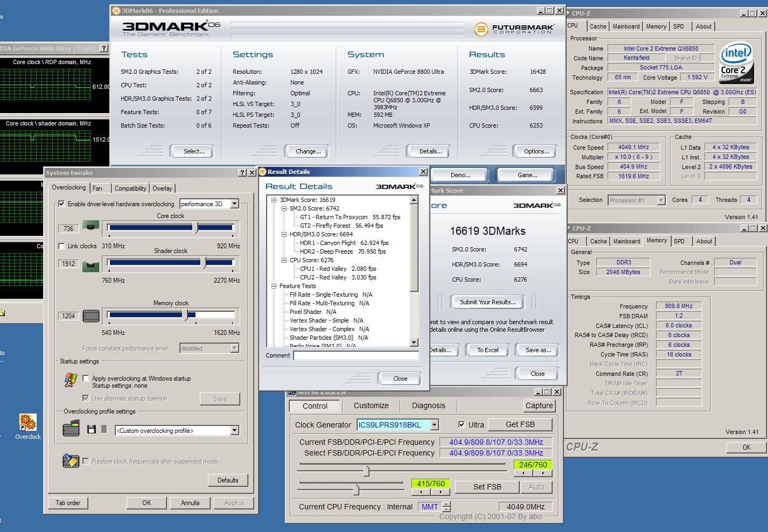This screenshot has width=768, height=532.
Task: Collapse the SM2.0 Score tree node
Action: click(x=284, y=208)
